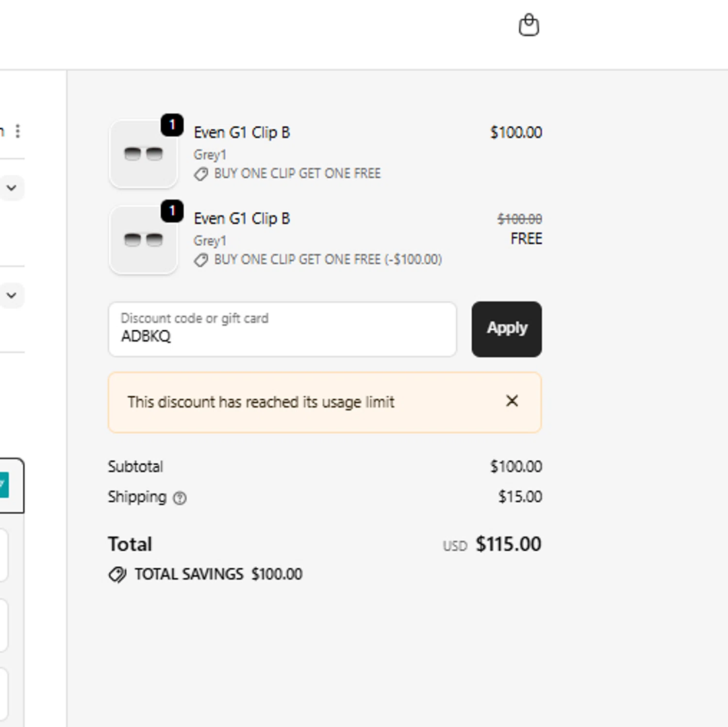The image size is (728, 727).
Task: Click tag icon beside the -$100.00 discount
Action: [x=201, y=260]
